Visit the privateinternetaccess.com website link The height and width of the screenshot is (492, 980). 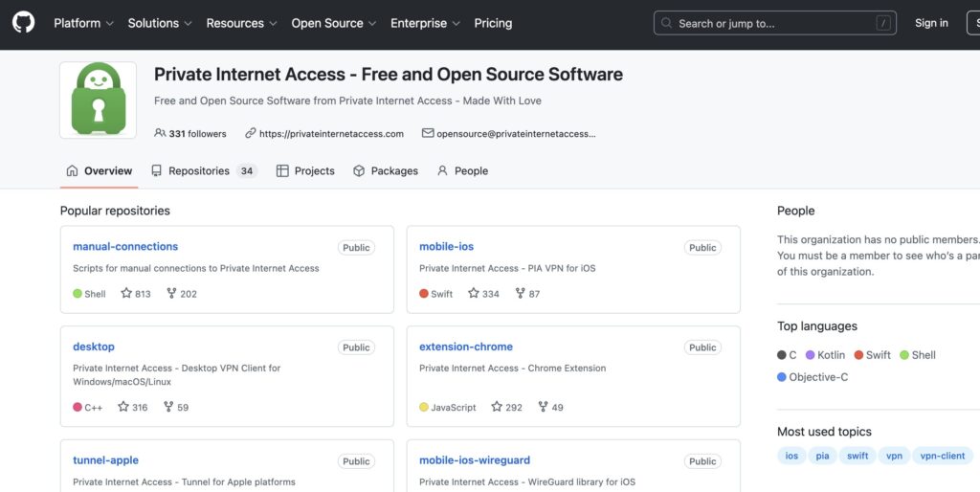point(330,134)
